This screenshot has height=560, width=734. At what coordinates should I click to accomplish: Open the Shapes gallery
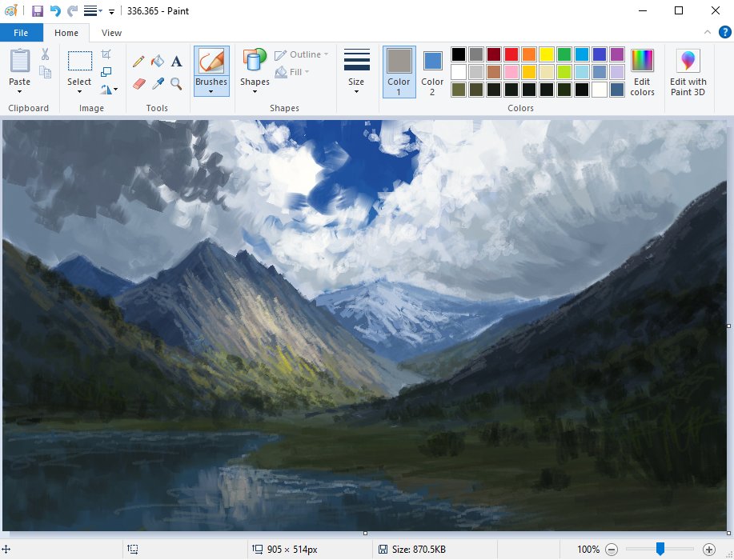(x=255, y=61)
